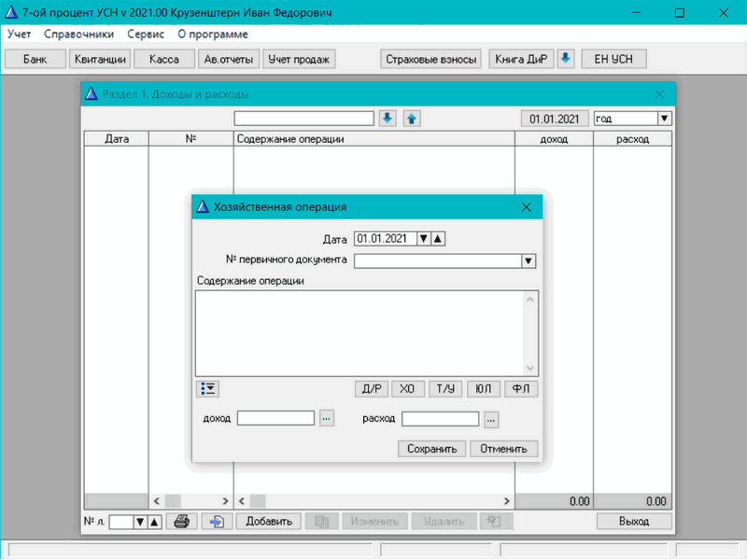Click the printer icon in bottom toolbar
Image resolution: width=747 pixels, height=560 pixels.
(x=183, y=522)
